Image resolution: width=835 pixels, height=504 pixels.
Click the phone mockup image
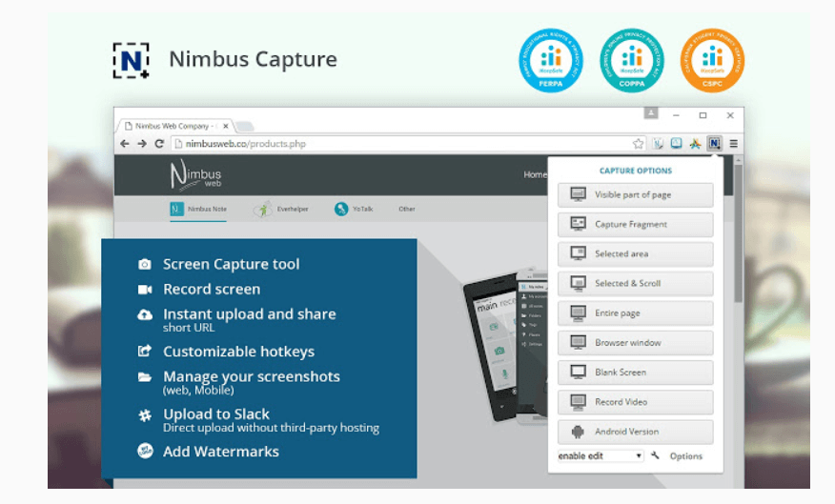(505, 345)
